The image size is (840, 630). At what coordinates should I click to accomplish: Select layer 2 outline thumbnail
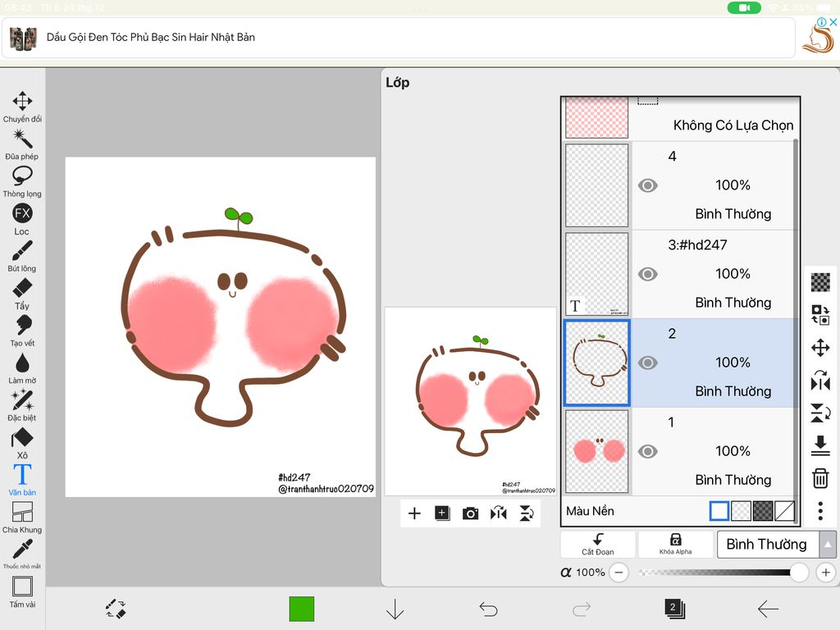pyautogui.click(x=597, y=363)
